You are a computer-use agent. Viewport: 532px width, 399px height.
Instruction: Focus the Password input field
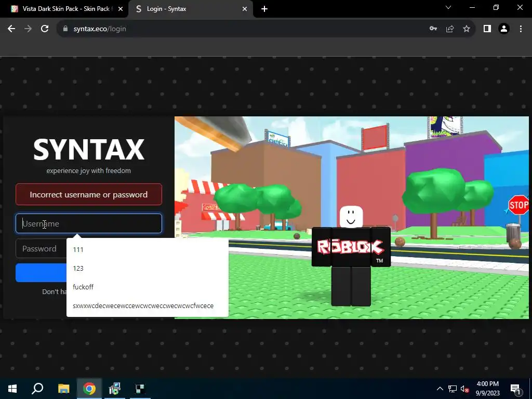[x=41, y=249]
